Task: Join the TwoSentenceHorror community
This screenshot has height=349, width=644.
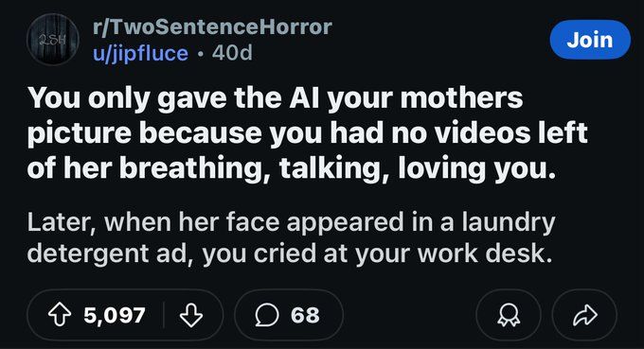Action: click(x=590, y=40)
